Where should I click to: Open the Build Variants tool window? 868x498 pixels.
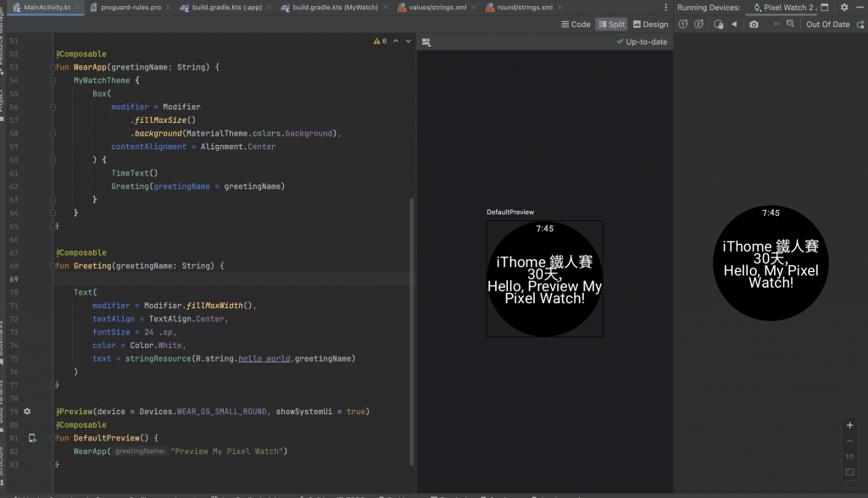coord(2,407)
